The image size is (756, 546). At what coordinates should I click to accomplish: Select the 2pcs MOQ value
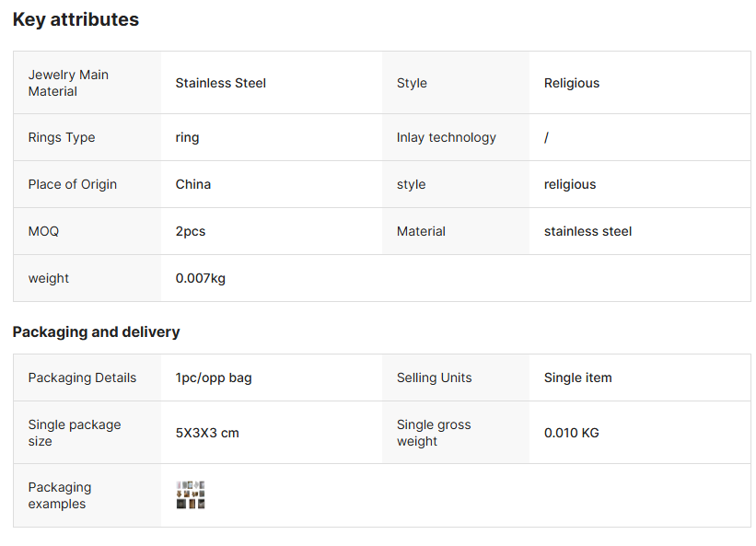coord(191,231)
